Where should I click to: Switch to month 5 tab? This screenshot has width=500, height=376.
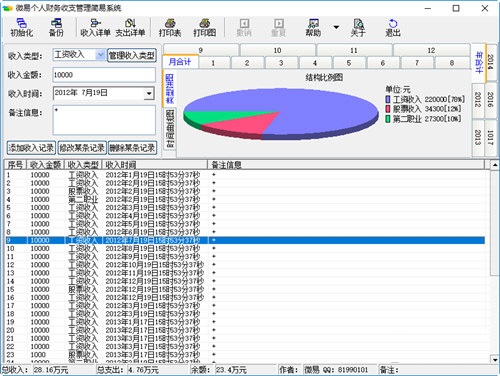(349, 63)
